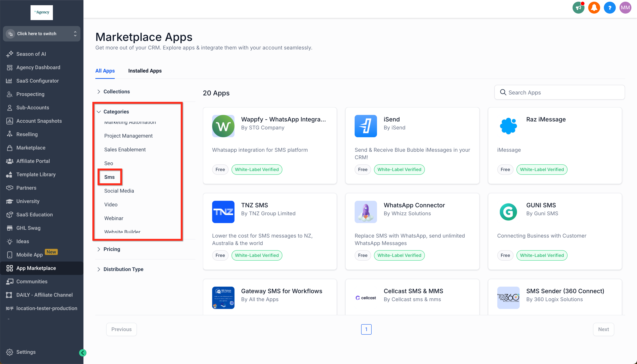Screen dimensions: 637x364
Task: Open the MM user avatar menu
Action: 625,8
